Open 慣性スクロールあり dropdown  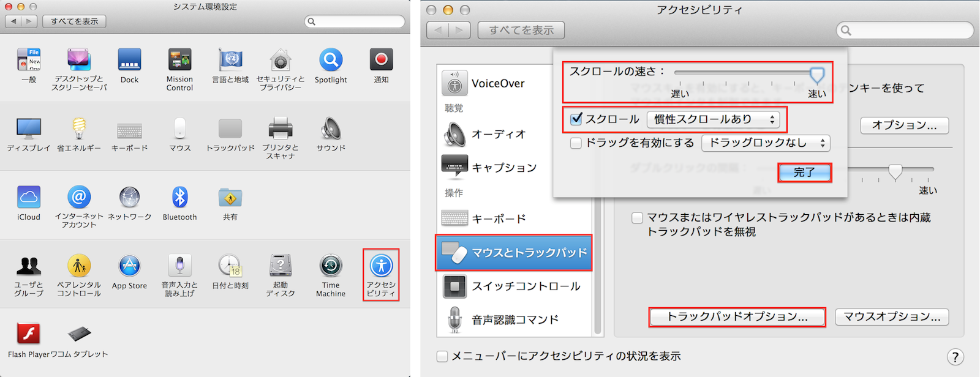[714, 119]
